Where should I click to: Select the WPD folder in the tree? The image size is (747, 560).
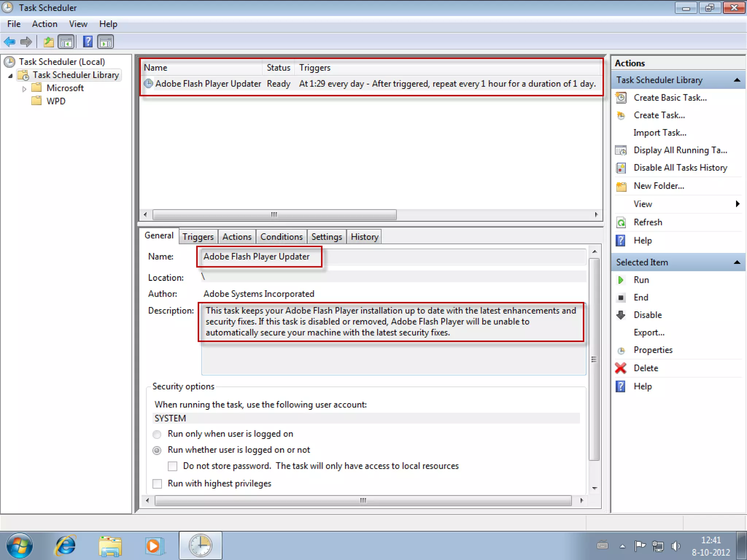click(x=56, y=101)
